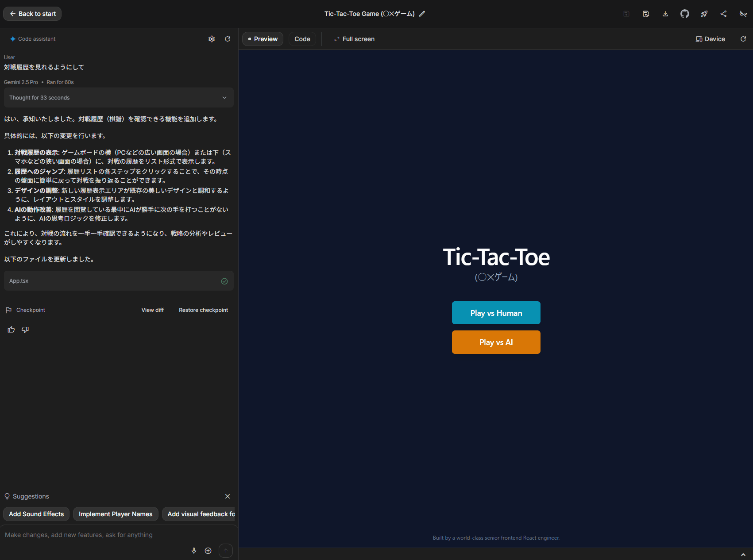This screenshot has width=753, height=560.
Task: Open the Device preview selector
Action: (x=710, y=39)
